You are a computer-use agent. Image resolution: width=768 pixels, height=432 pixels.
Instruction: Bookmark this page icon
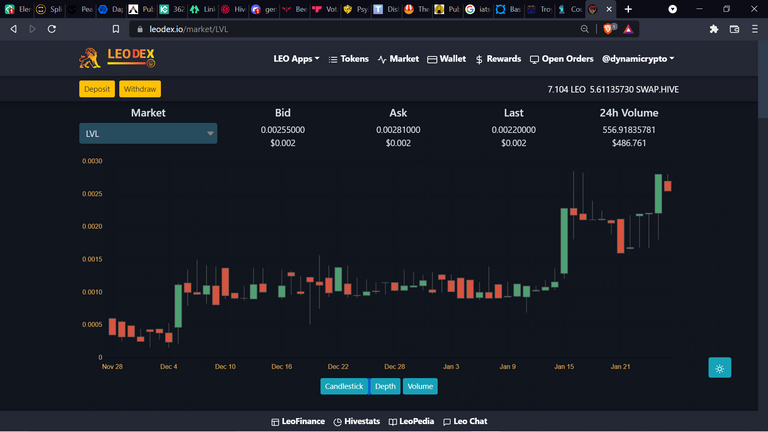(116, 29)
